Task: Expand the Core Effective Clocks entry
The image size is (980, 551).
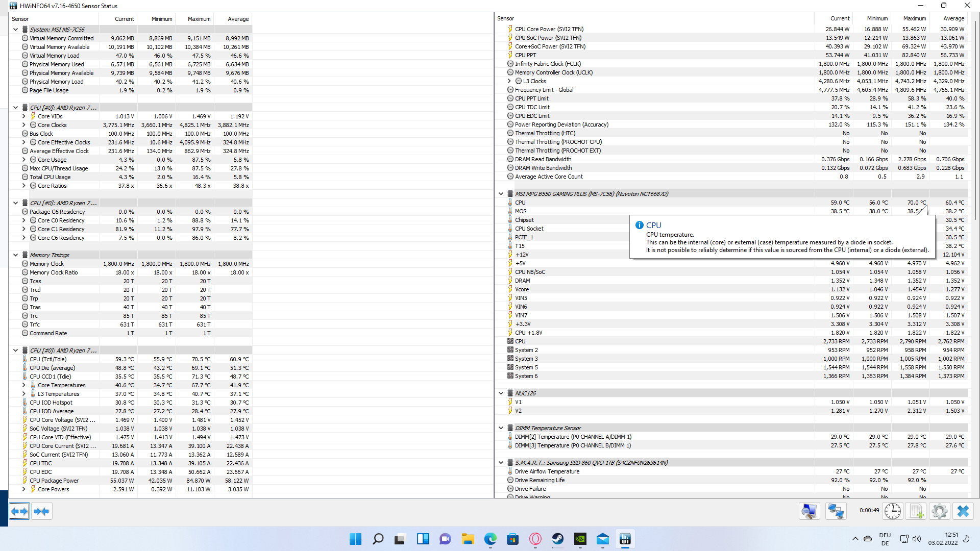Action: (x=23, y=142)
